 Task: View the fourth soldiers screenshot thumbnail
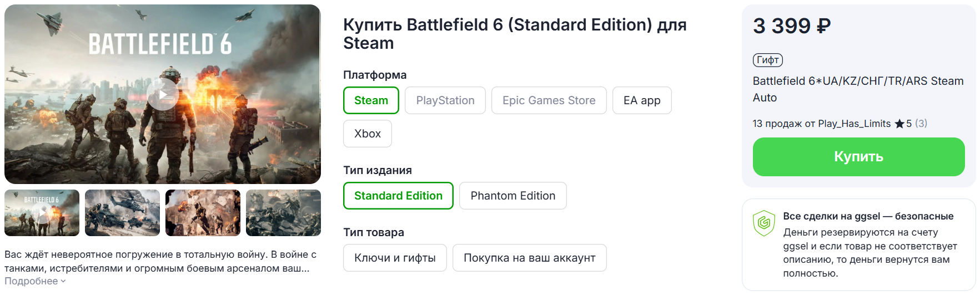pyautogui.click(x=283, y=213)
